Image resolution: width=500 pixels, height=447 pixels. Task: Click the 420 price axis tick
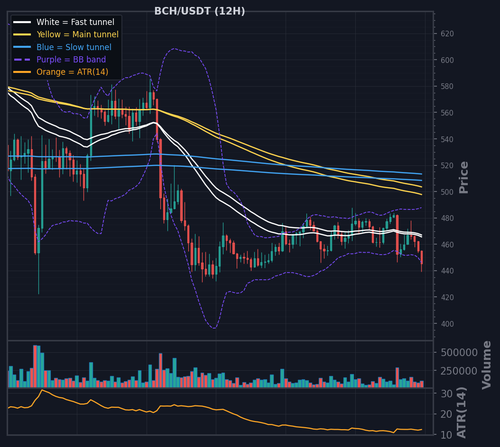point(447,297)
